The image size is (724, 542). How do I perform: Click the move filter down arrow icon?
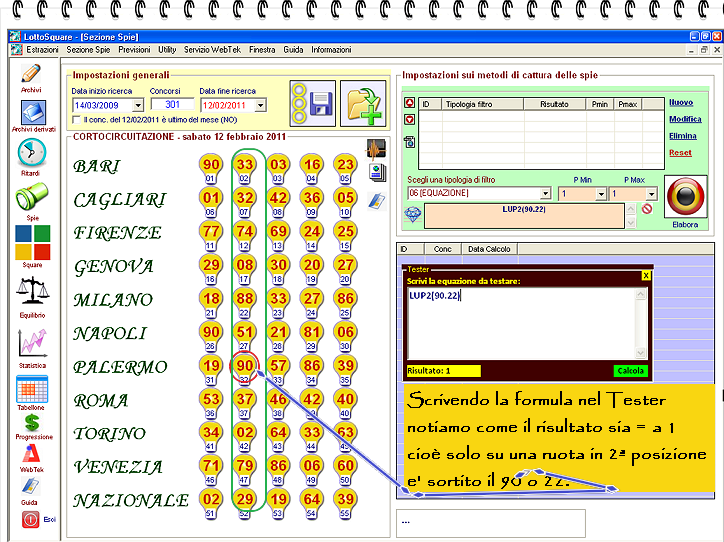[410, 120]
